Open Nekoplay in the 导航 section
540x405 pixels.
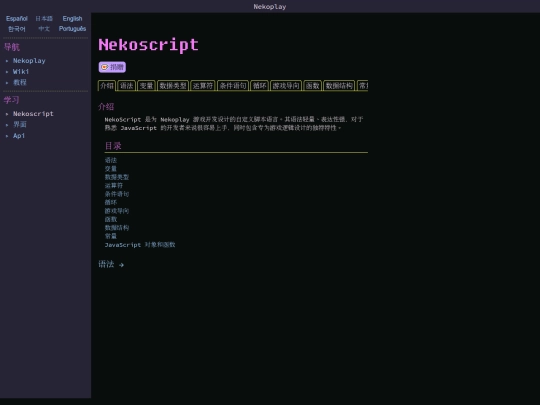(x=29, y=61)
